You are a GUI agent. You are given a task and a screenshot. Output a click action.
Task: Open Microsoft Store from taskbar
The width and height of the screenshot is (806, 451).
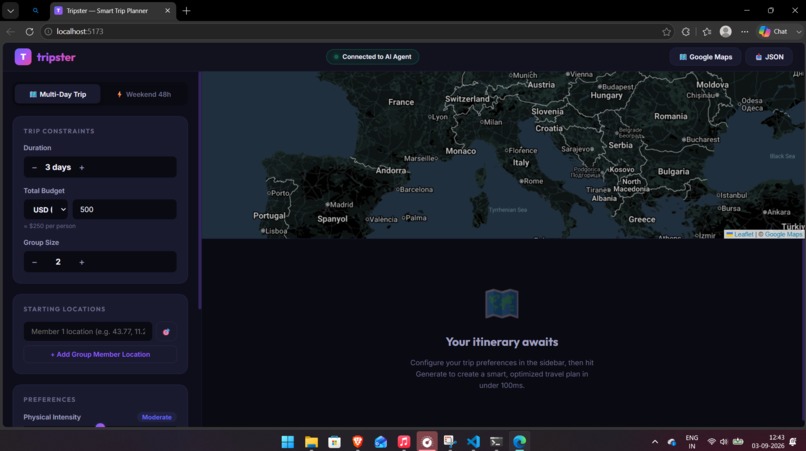[334, 441]
